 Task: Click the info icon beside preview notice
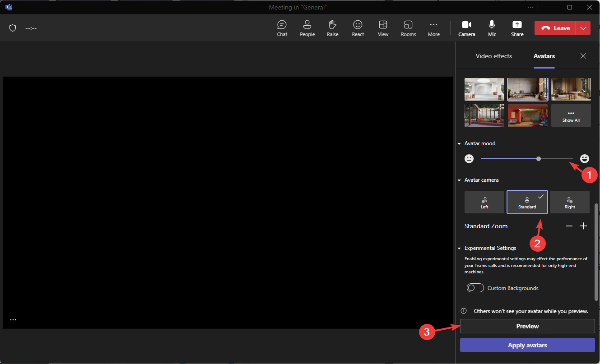(x=464, y=311)
